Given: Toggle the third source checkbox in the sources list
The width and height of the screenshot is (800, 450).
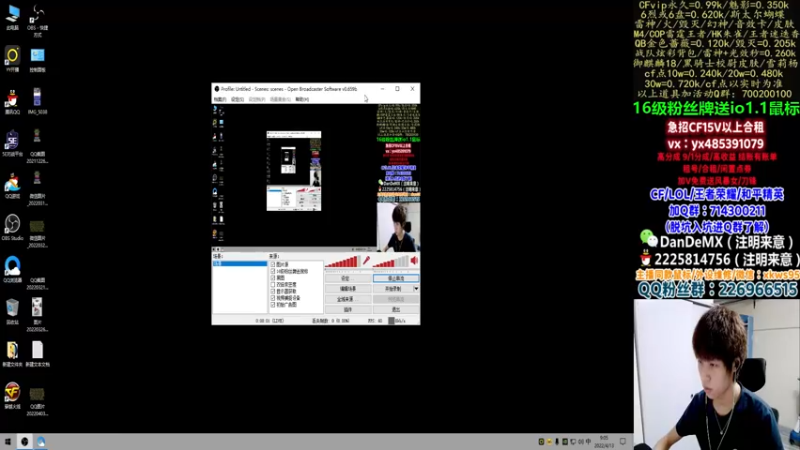Looking at the screenshot, I should pos(272,278).
